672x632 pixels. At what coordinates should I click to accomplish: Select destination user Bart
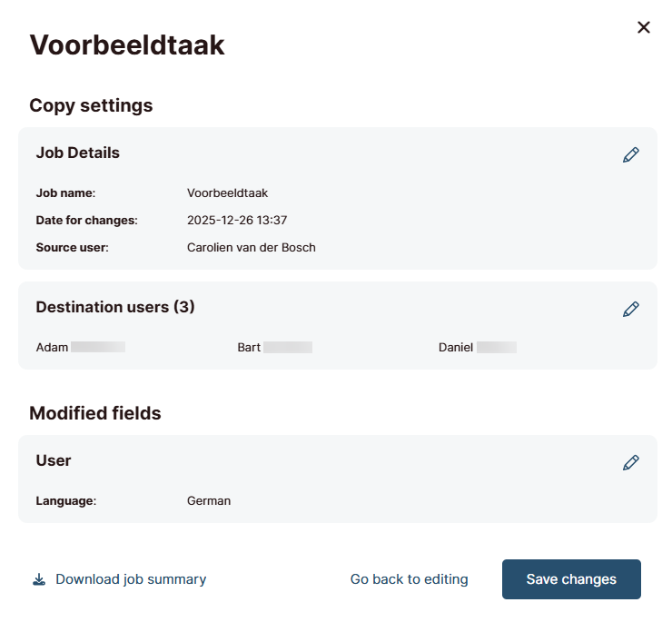coord(249,347)
